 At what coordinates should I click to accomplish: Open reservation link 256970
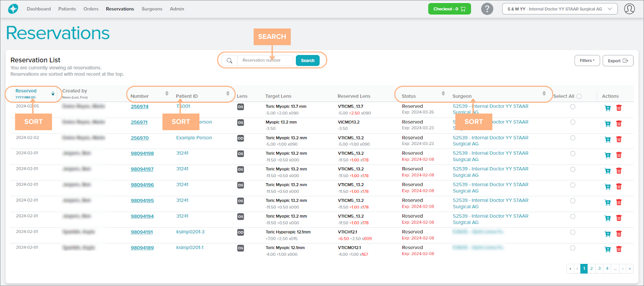click(139, 138)
